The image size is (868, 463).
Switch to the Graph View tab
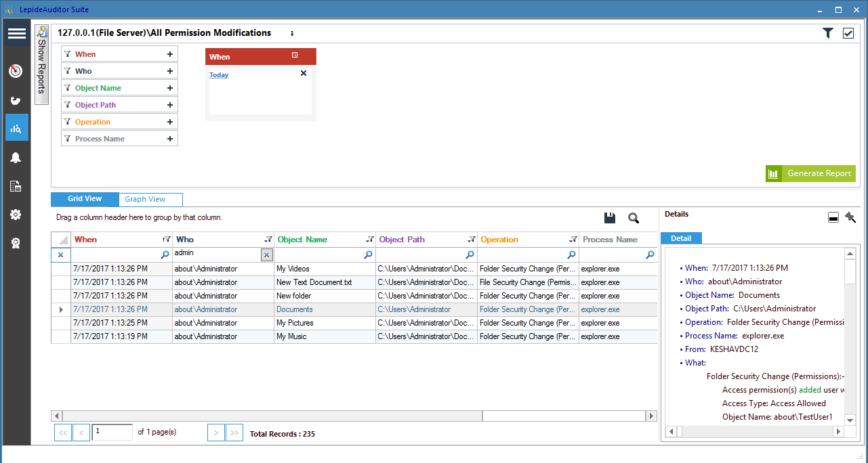coord(150,200)
